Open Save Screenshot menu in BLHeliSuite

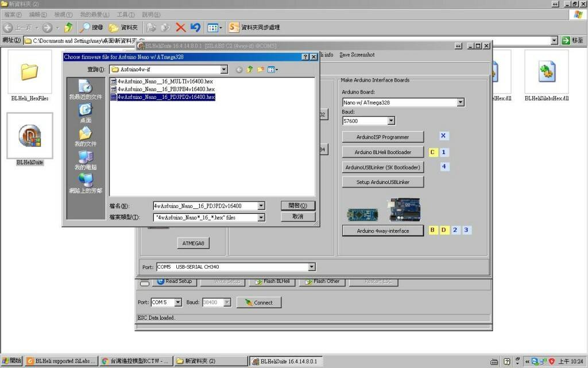(357, 55)
